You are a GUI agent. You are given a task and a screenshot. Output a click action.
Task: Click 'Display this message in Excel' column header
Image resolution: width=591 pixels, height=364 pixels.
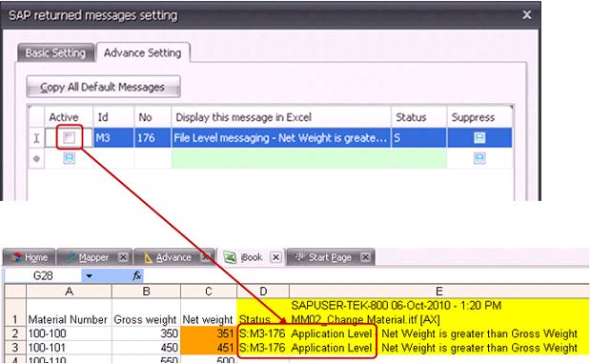[x=281, y=117]
